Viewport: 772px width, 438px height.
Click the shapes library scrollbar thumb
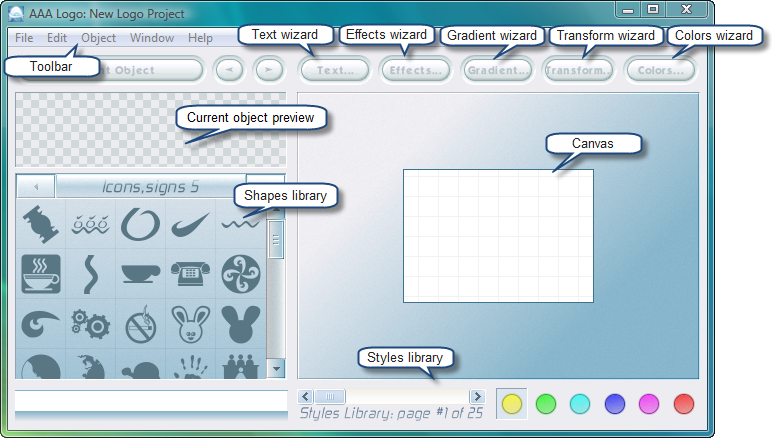[x=276, y=240]
